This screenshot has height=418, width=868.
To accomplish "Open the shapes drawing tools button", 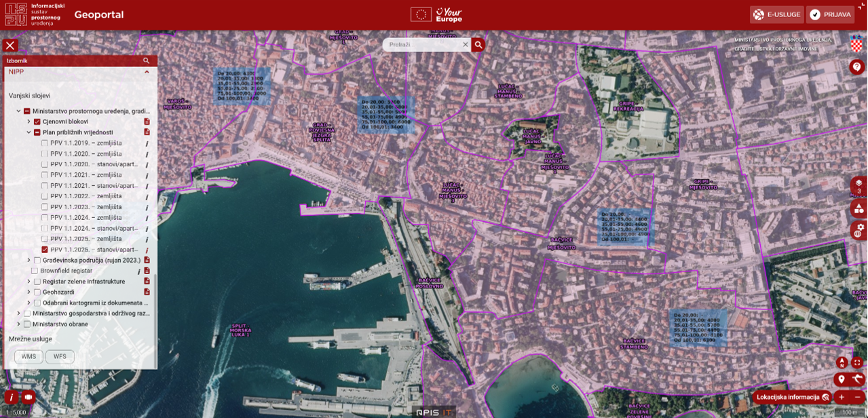I will 858,208.
